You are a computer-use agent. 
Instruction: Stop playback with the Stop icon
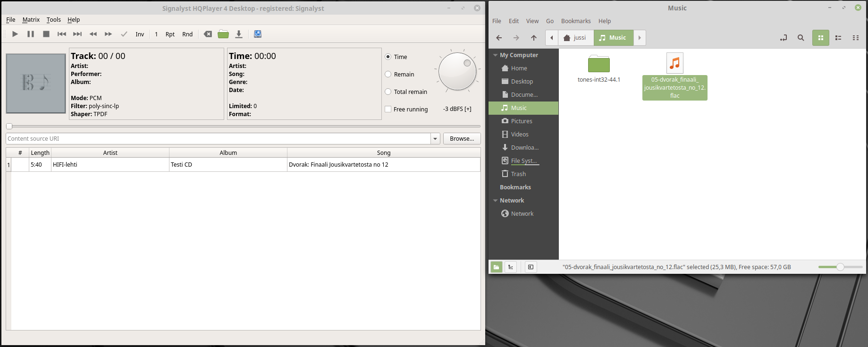tap(46, 34)
